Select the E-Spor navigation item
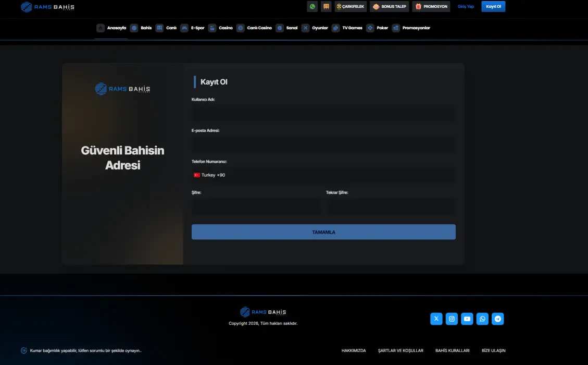588x365 pixels. pos(193,28)
